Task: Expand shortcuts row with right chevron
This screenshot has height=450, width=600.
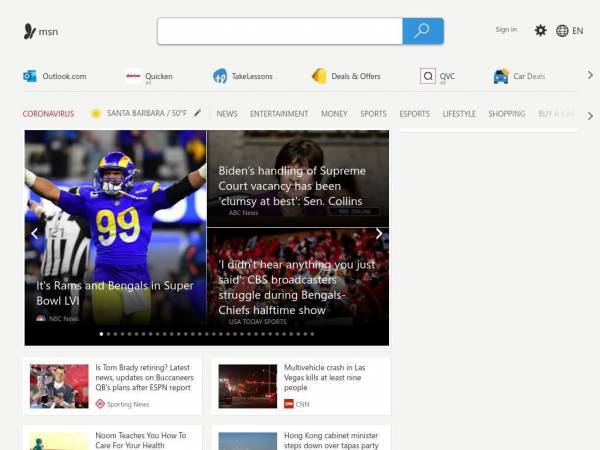Action: pyautogui.click(x=590, y=75)
